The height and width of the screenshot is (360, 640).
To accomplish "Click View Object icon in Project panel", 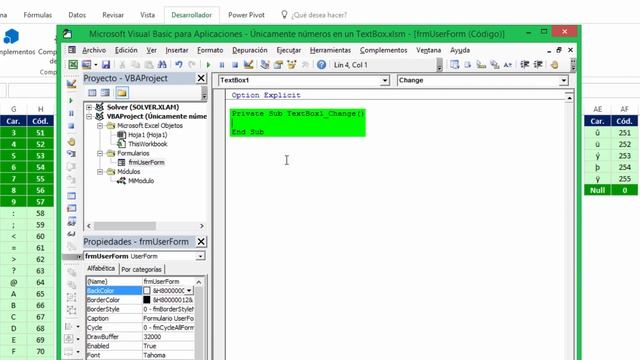I will click(x=105, y=93).
